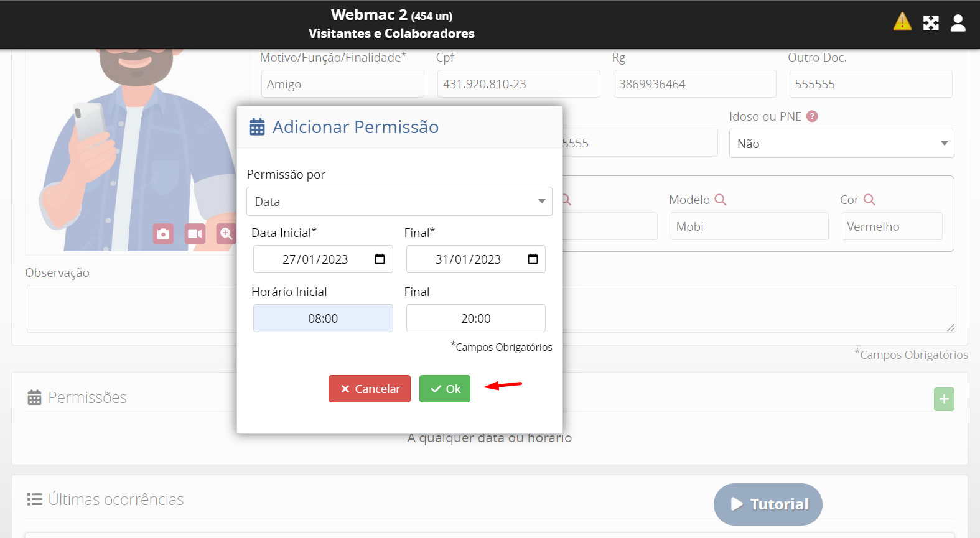Image resolution: width=980 pixels, height=538 pixels.
Task: Click the Horário Inicial 08:00 field
Action: (x=323, y=318)
